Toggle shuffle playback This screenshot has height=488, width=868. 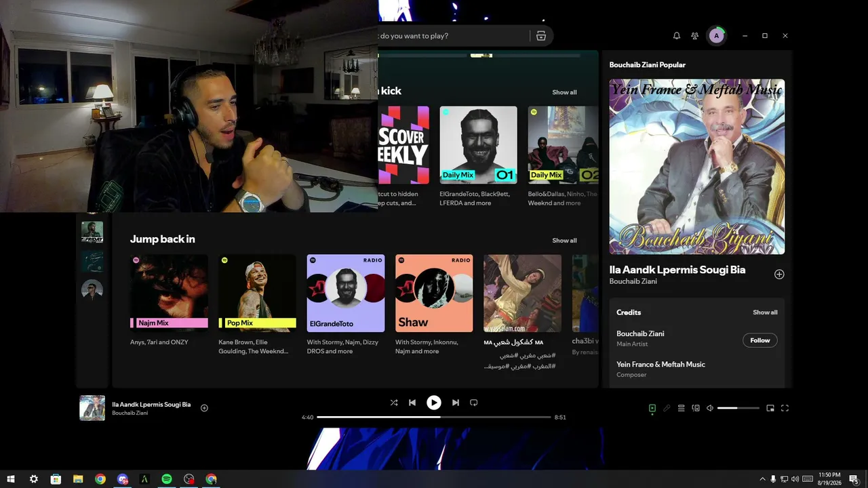[394, 403]
